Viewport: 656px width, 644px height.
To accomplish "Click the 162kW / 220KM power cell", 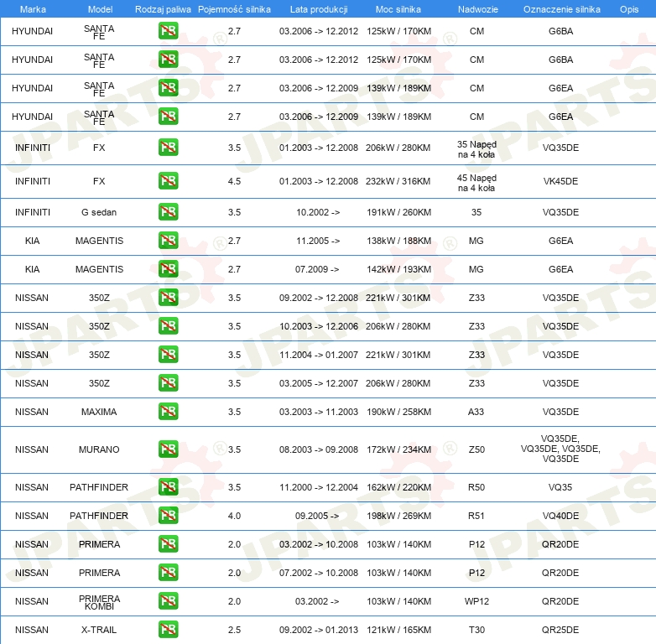I will click(x=398, y=487).
